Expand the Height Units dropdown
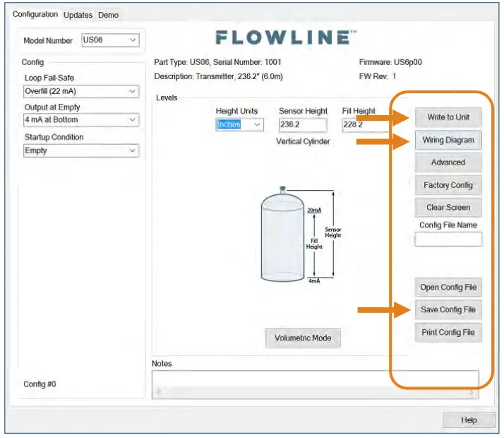This screenshot has height=438, width=504. click(x=239, y=125)
